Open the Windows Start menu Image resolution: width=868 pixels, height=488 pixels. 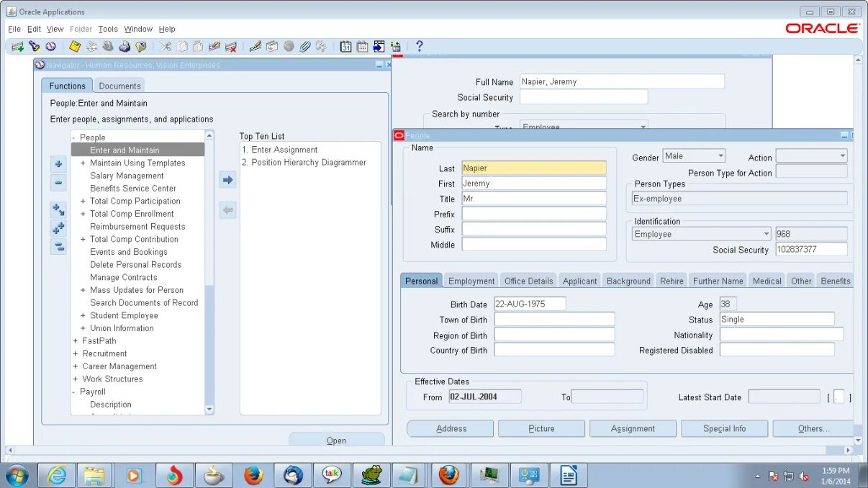tap(17, 475)
